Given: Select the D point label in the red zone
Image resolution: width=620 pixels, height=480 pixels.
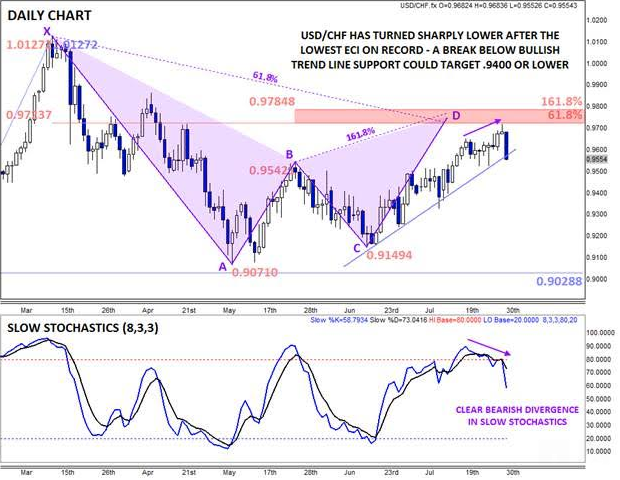Looking at the screenshot, I should tap(456, 115).
